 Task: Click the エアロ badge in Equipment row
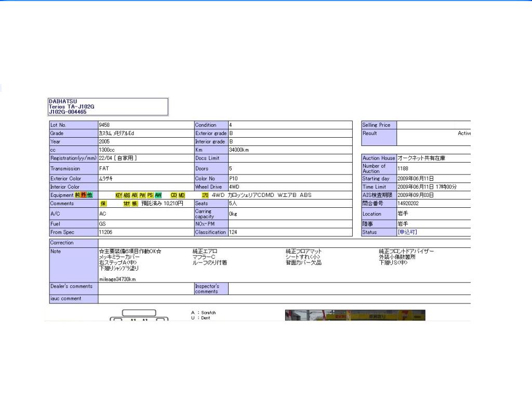tap(205, 195)
